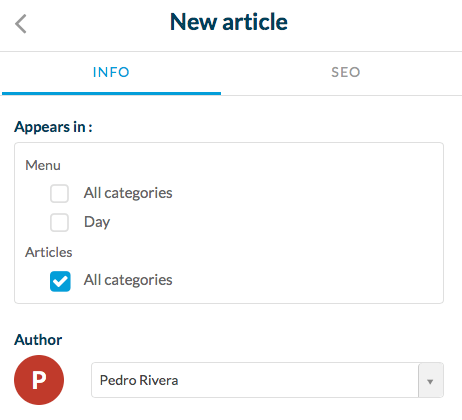The width and height of the screenshot is (462, 420).
Task: Click empty space inside the Appears in panel
Action: point(300,233)
